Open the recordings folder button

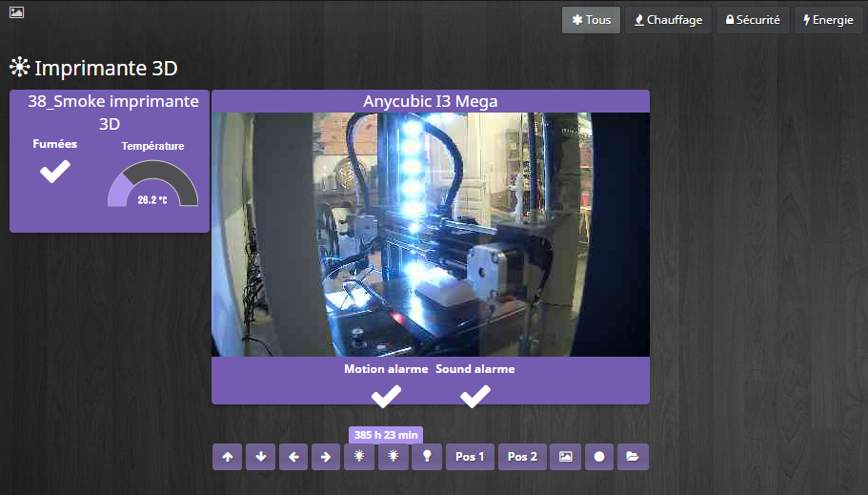(633, 457)
